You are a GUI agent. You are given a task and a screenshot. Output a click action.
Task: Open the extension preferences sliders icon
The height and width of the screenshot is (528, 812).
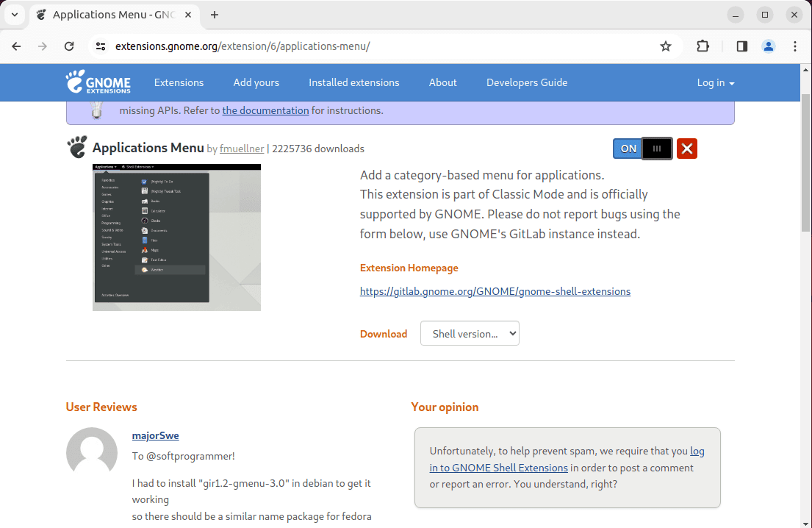coord(656,148)
